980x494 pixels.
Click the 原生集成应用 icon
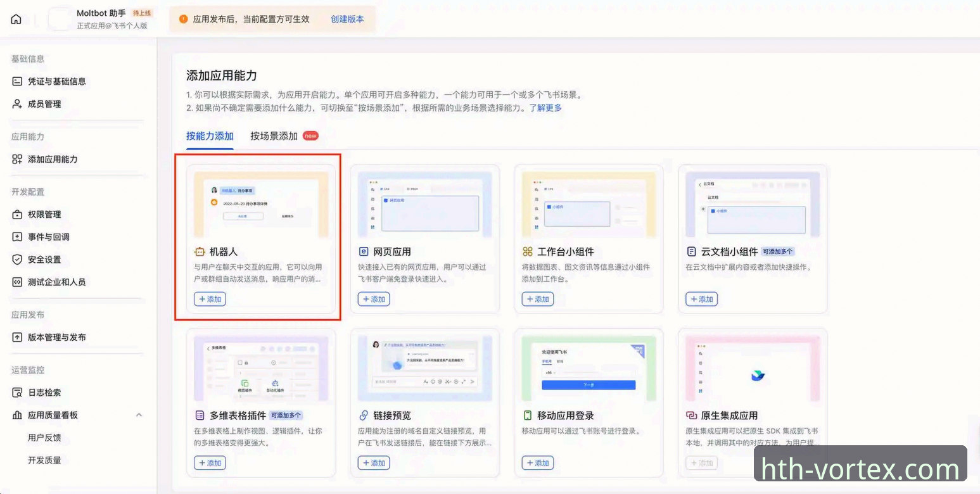pyautogui.click(x=691, y=415)
